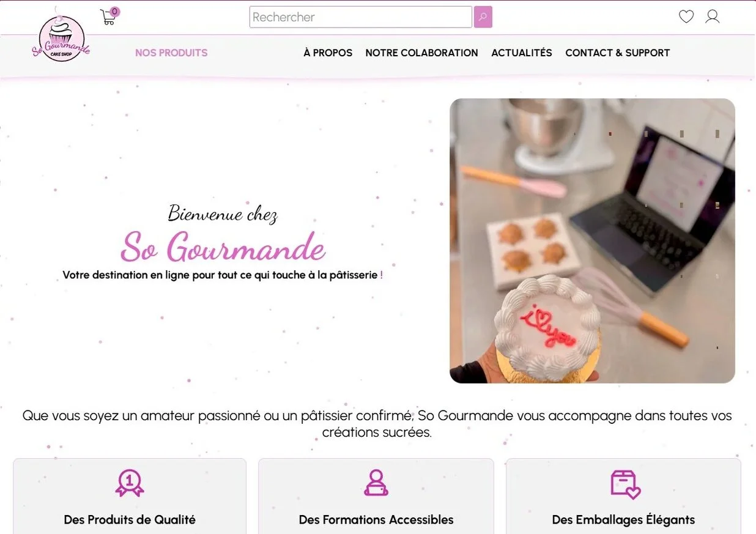Select ACTUALITÉS in navigation bar

point(522,53)
